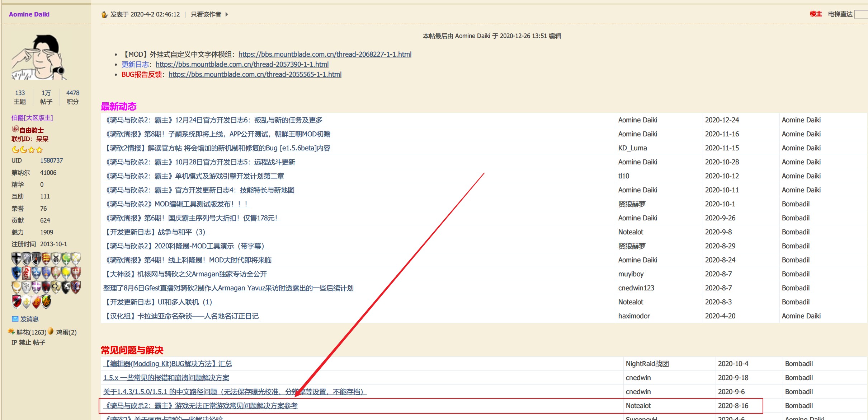Open the 外挂式自定义中文字体模组 thread URL
The height and width of the screenshot is (420, 868).
325,54
